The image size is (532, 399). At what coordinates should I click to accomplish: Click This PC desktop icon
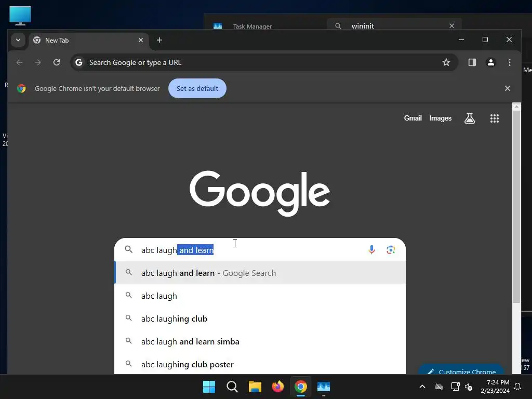(x=20, y=16)
